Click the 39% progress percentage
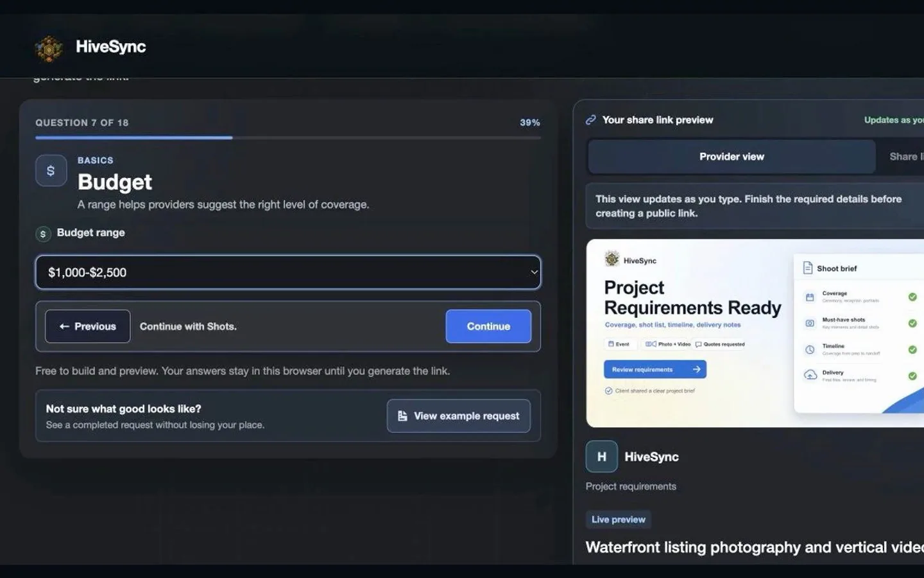 point(530,123)
